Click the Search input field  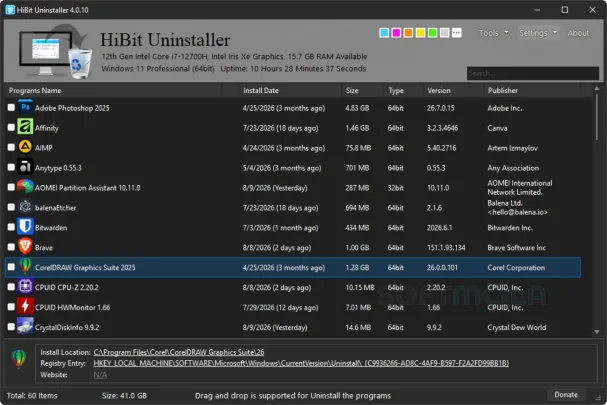[x=533, y=73]
